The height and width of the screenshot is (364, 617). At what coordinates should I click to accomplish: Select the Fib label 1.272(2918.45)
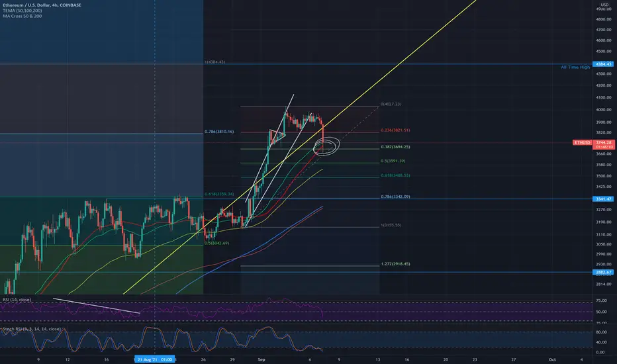(395, 264)
